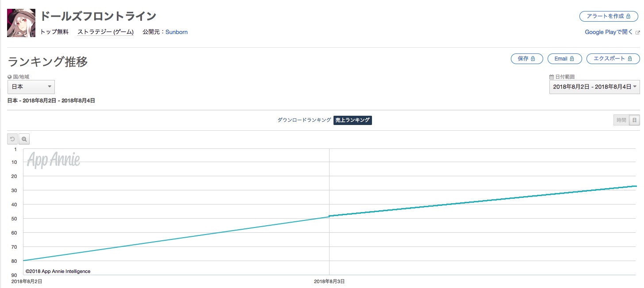Click the エクスポート button

613,58
